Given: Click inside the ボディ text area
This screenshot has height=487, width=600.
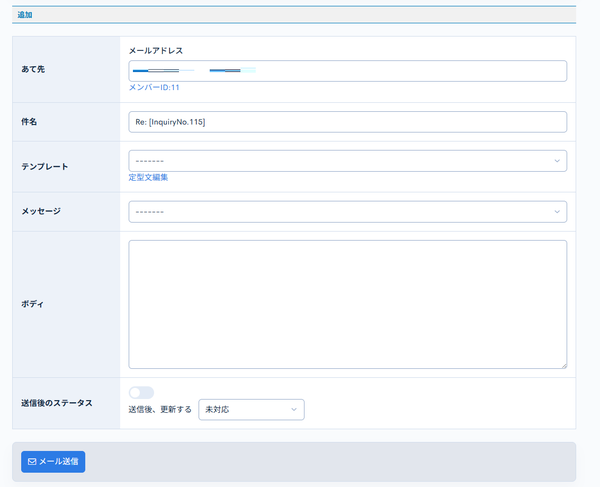Looking at the screenshot, I should pyautogui.click(x=347, y=304).
